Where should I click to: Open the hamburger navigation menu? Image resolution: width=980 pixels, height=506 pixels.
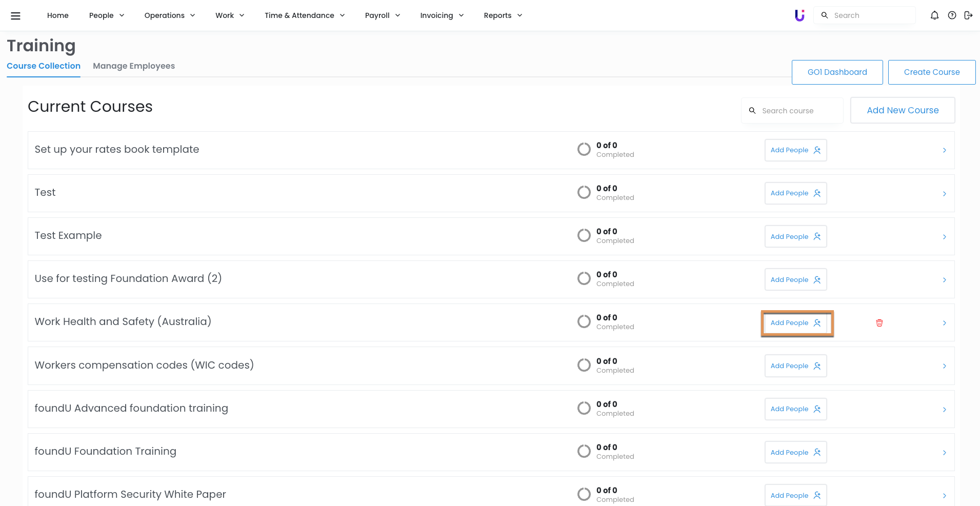15,15
